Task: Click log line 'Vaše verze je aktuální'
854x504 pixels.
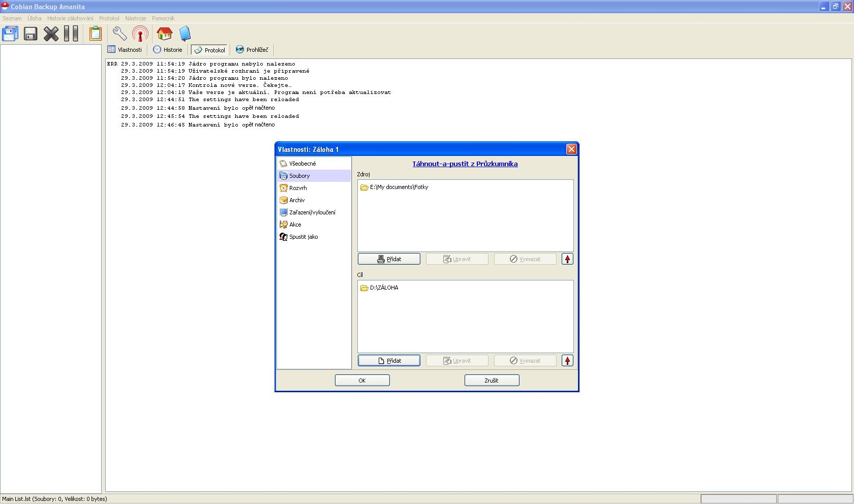Action: [x=256, y=92]
